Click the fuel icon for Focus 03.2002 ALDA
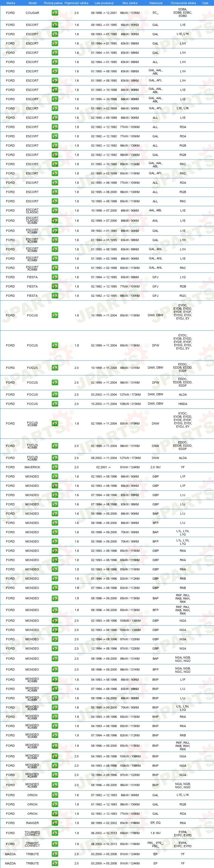 [x=55, y=395]
